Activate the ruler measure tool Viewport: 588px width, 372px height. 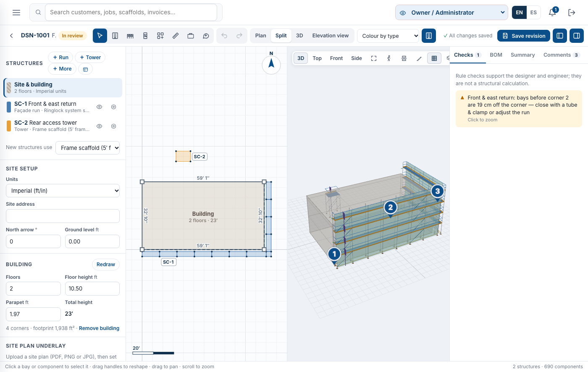click(x=176, y=36)
